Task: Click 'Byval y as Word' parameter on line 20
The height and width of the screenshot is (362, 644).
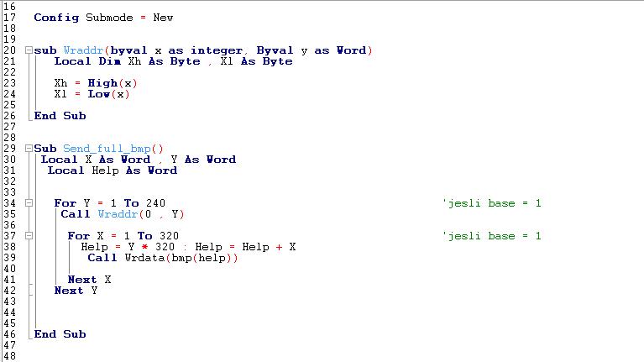Action: tap(312, 50)
